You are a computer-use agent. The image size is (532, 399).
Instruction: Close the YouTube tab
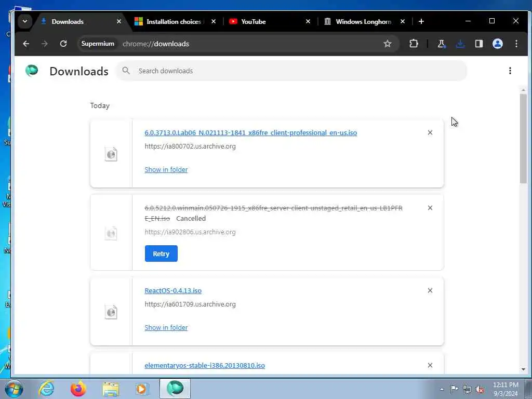click(x=308, y=21)
